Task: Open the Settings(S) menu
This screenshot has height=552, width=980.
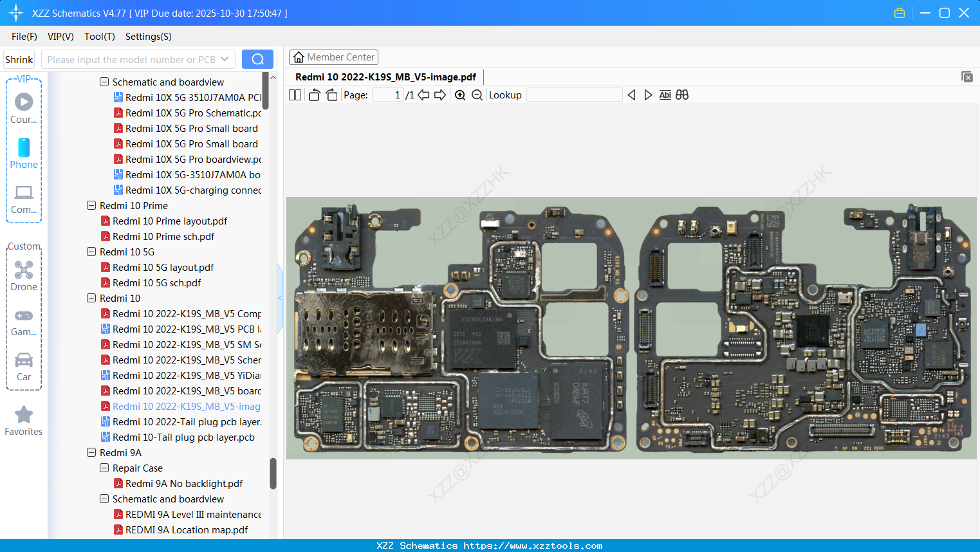Action: click(148, 37)
